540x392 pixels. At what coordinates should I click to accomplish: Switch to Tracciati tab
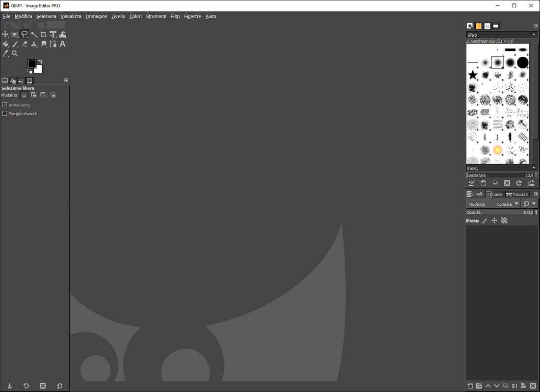click(517, 195)
